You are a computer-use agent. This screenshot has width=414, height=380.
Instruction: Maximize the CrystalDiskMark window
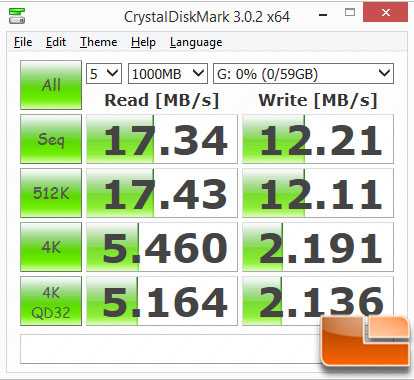[x=350, y=13]
